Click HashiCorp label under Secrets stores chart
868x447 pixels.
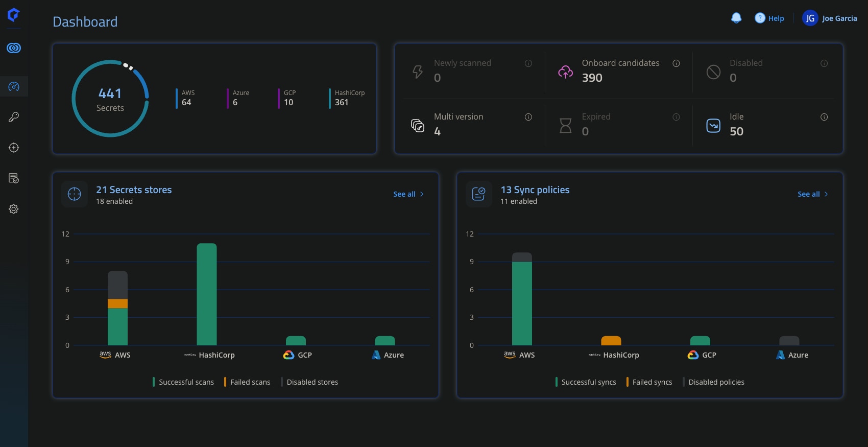click(216, 355)
